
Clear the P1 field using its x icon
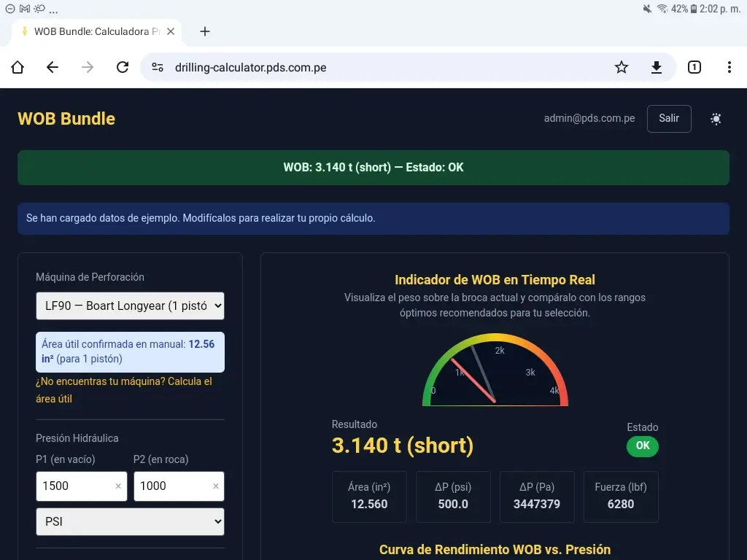119,486
